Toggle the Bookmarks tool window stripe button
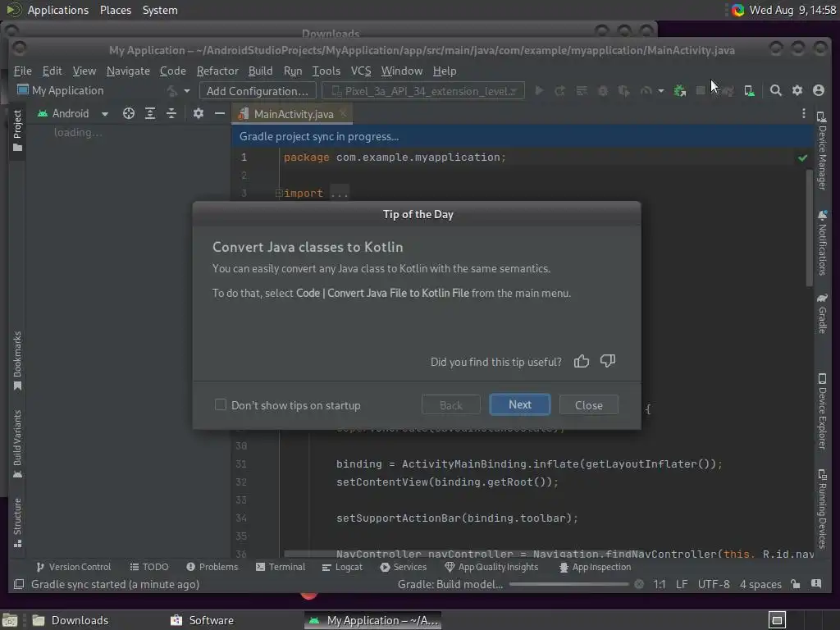The width and height of the screenshot is (840, 630). click(17, 361)
